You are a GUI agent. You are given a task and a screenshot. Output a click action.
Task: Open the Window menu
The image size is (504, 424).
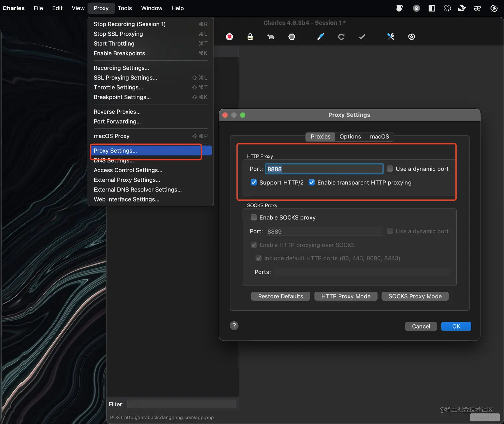pyautogui.click(x=152, y=8)
